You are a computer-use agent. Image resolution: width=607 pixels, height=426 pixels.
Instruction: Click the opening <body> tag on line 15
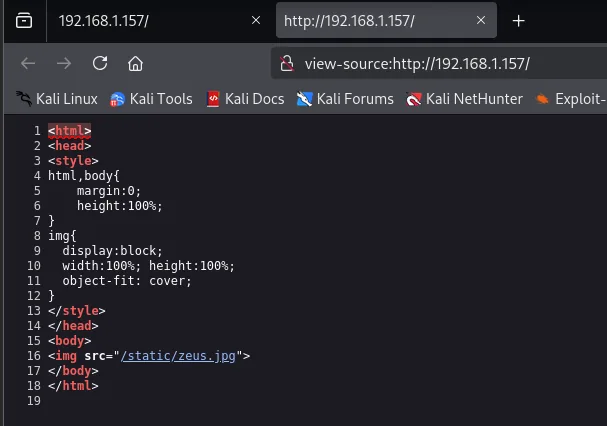click(70, 341)
